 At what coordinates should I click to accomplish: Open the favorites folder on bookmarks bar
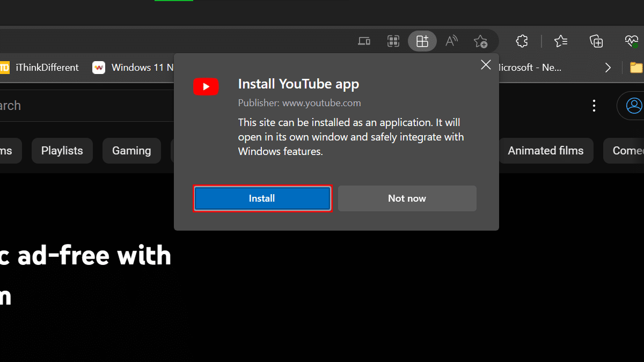click(636, 68)
